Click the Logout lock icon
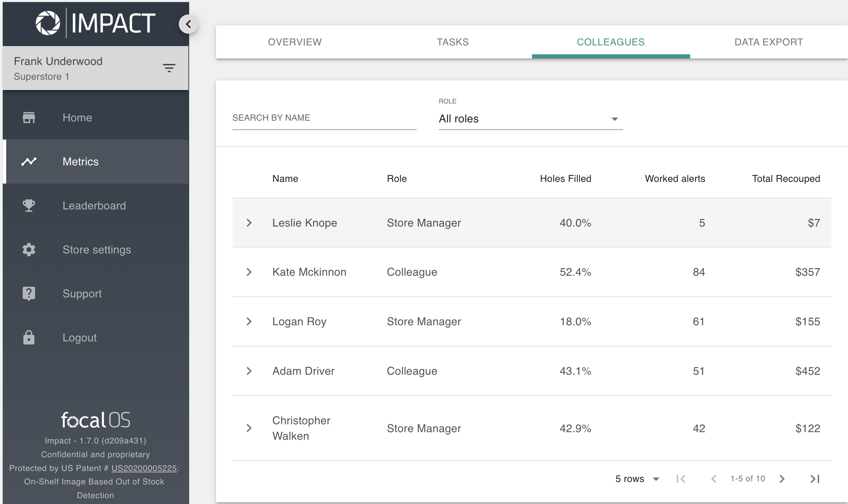The height and width of the screenshot is (504, 848). (x=29, y=337)
